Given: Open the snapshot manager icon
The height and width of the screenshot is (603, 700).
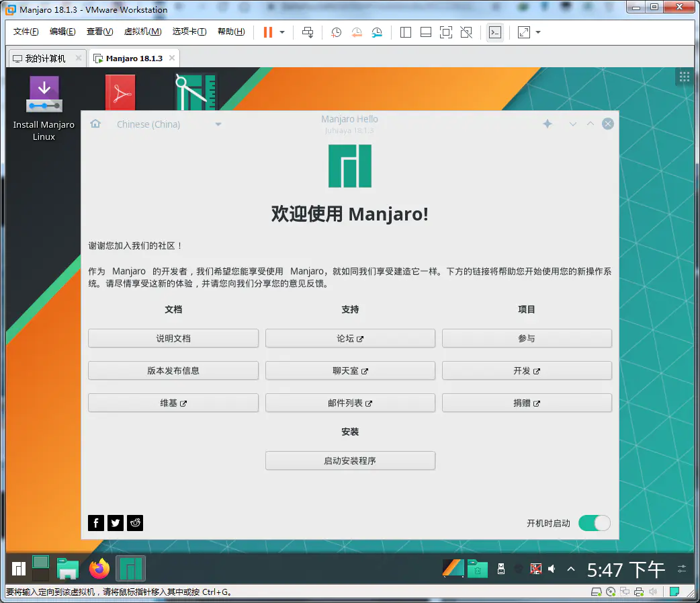Looking at the screenshot, I should point(377,32).
